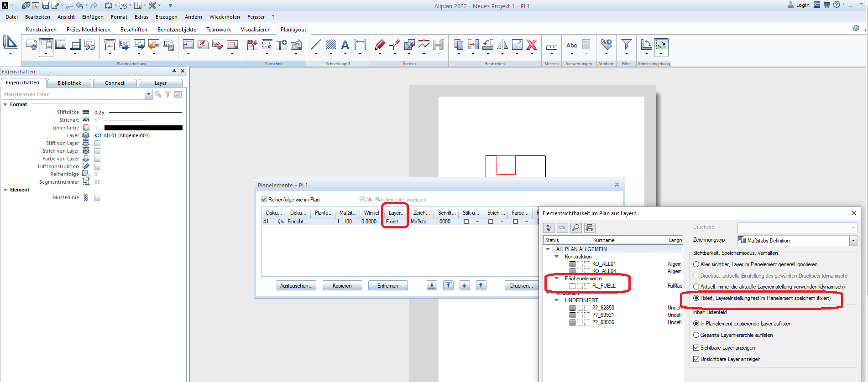The image size is (868, 382).
Task: Uncheck 'Sichtbare Layer anzeigen'
Action: (x=696, y=348)
